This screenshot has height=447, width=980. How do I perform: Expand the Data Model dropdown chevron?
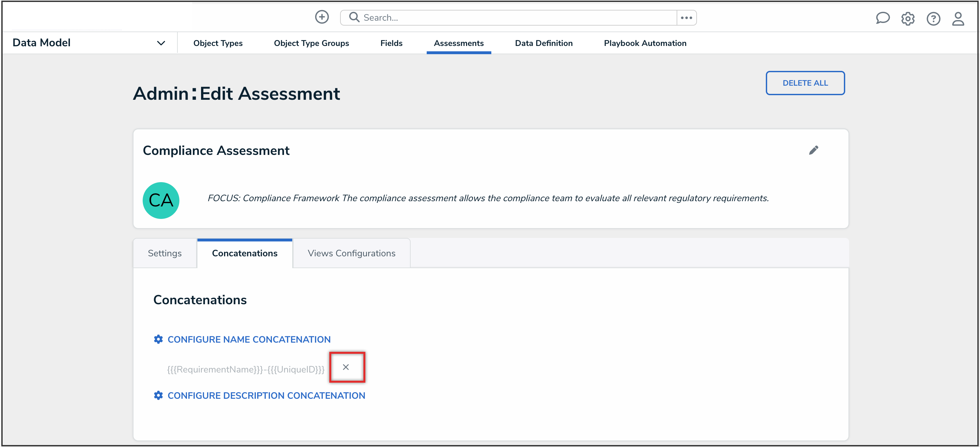161,43
